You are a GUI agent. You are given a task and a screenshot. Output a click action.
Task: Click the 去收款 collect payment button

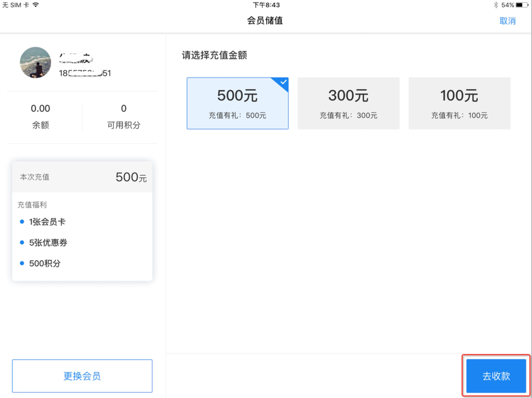click(496, 376)
